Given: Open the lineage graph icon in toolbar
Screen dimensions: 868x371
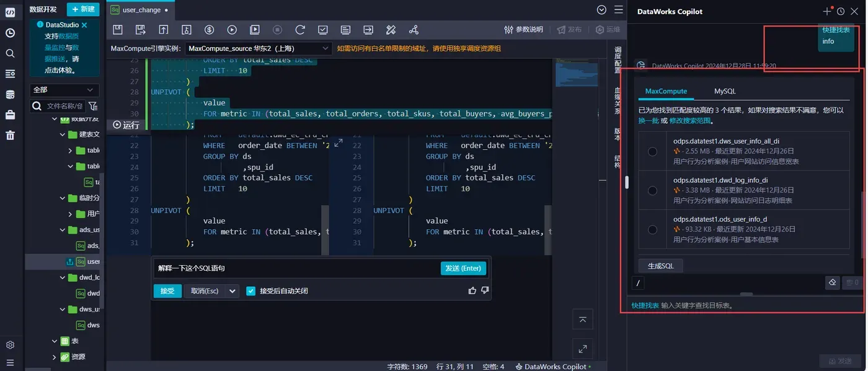Looking at the screenshot, I should (x=414, y=30).
